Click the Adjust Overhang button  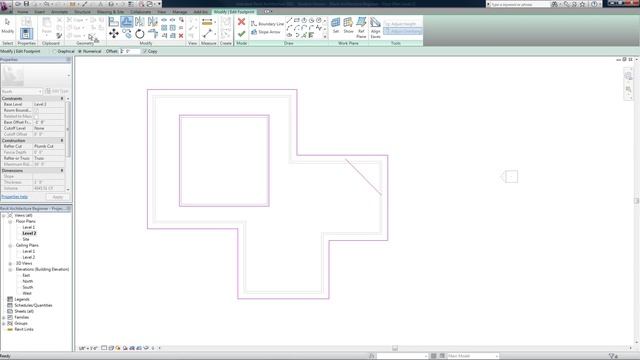pos(402,31)
